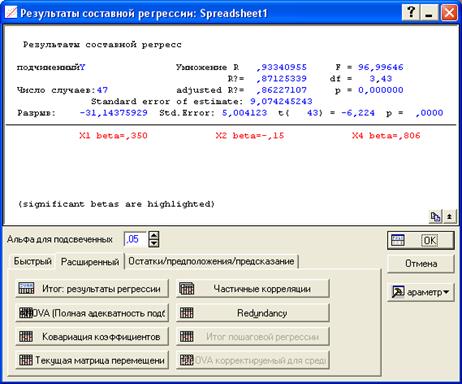The image size is (462, 384).
Task: Select the Расширенный tab
Action: (90, 261)
